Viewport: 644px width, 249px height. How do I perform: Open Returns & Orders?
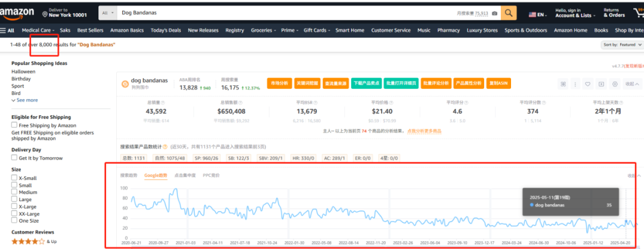pos(614,13)
